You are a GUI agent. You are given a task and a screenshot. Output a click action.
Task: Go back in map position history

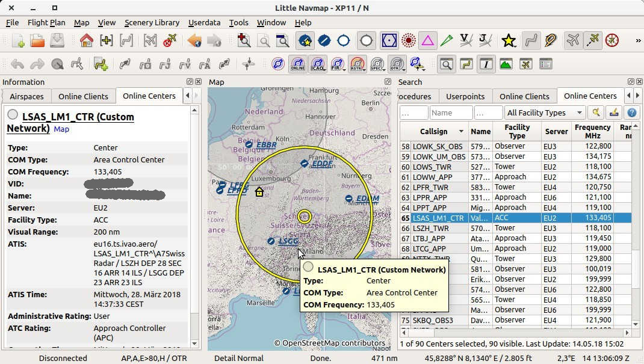194,41
